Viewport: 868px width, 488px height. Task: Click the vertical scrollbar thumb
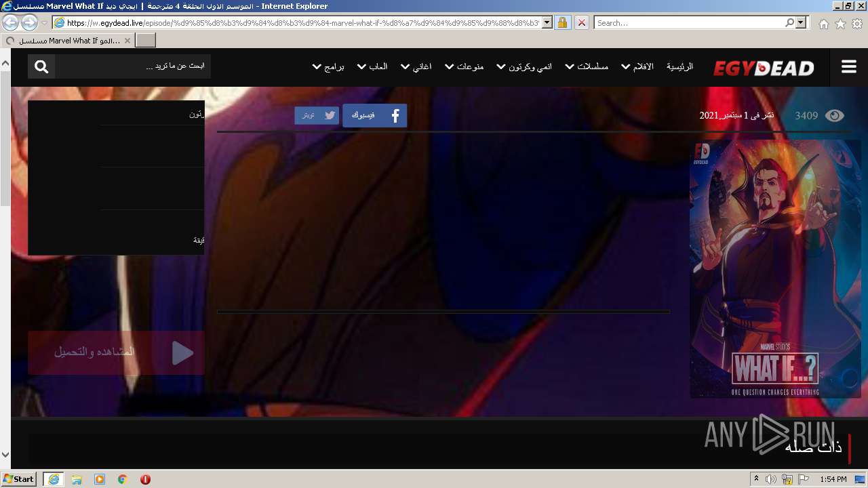coord(5,138)
